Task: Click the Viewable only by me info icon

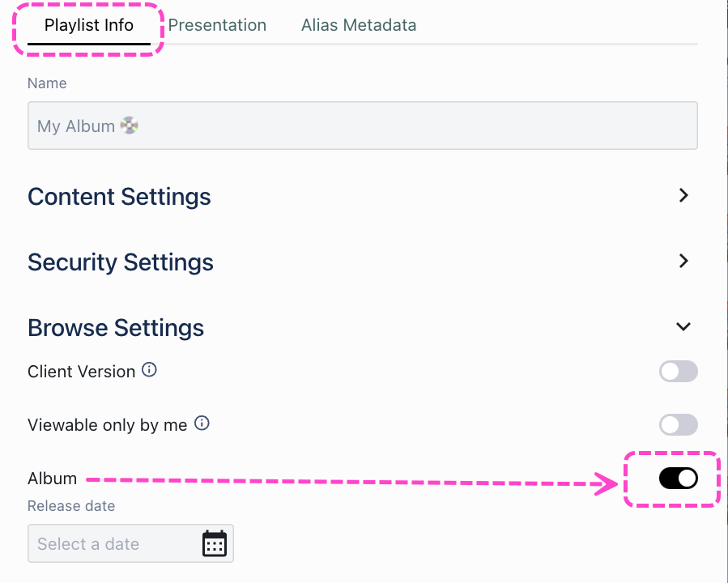Action: pyautogui.click(x=202, y=423)
